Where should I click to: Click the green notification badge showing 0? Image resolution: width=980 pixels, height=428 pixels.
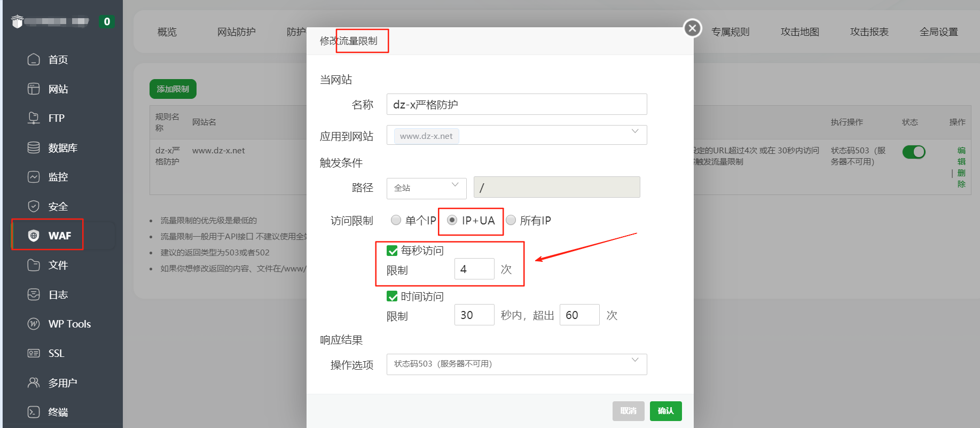point(107,21)
